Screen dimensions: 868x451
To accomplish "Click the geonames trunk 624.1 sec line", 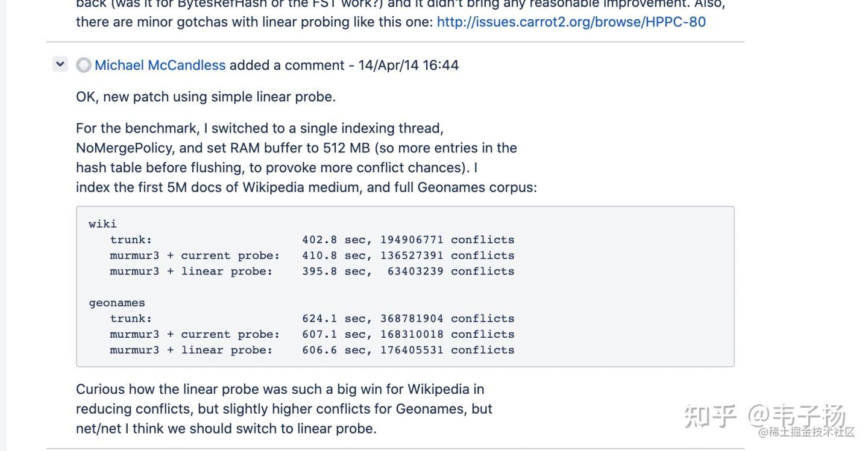I will pyautogui.click(x=312, y=319).
